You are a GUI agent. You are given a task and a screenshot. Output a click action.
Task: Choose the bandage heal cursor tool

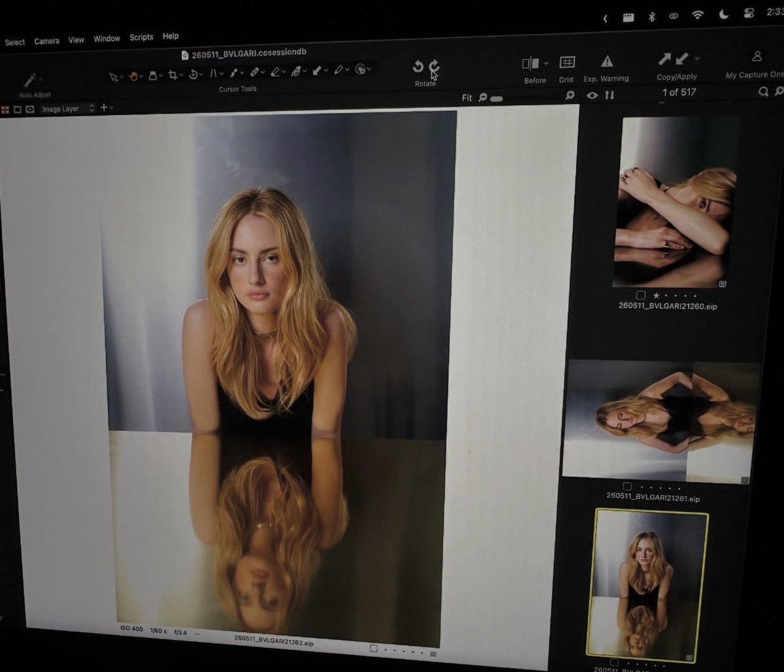pyautogui.click(x=255, y=72)
